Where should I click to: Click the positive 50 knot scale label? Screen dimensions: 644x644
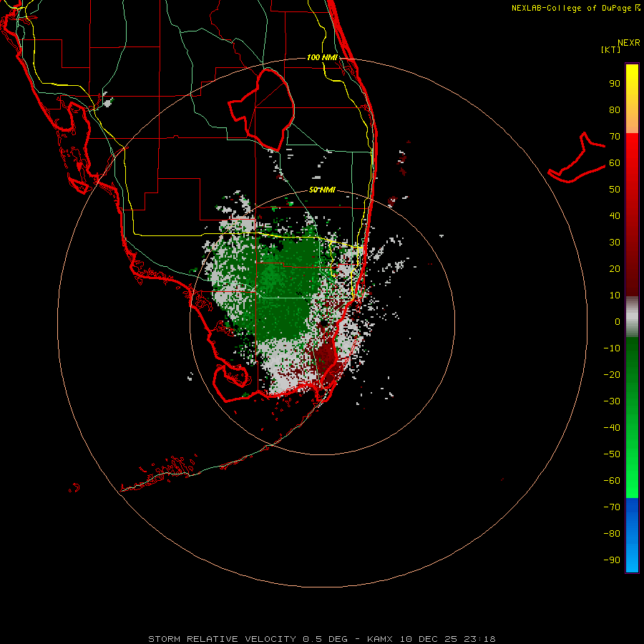[x=615, y=190]
